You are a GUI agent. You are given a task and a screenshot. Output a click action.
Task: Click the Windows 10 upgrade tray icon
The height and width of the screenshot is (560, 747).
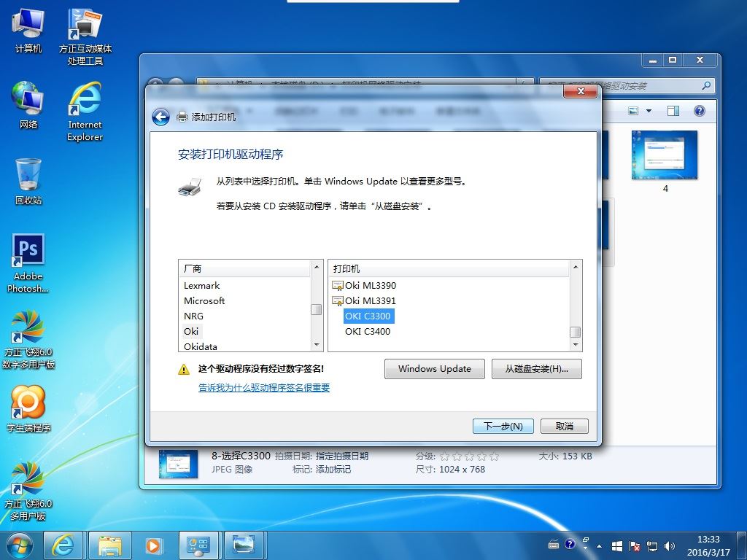click(617, 545)
